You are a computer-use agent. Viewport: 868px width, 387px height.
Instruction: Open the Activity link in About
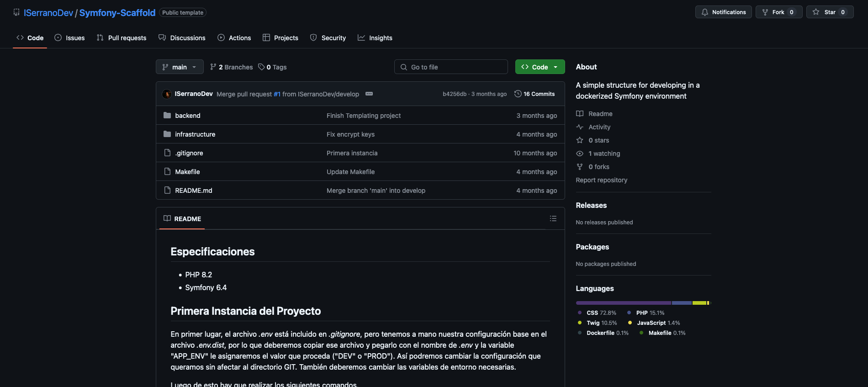[593, 127]
